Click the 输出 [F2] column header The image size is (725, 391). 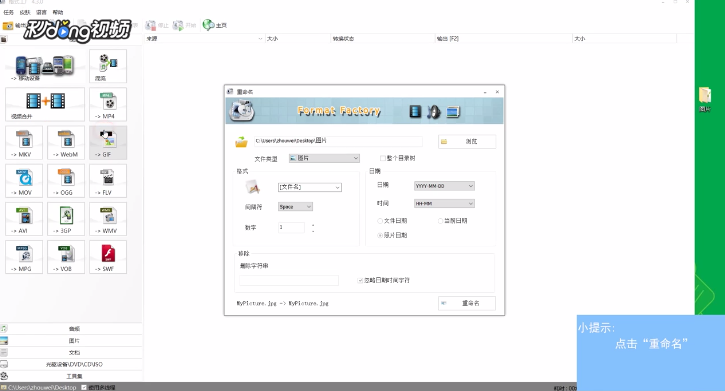(x=504, y=39)
